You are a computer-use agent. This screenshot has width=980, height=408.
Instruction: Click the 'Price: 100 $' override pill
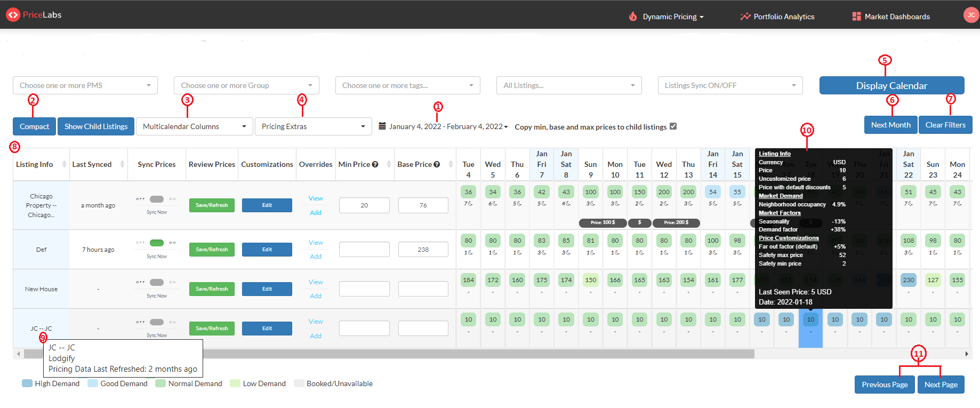(603, 222)
